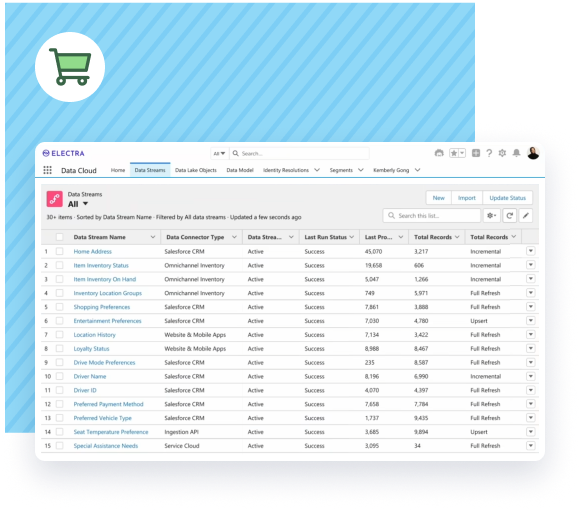Open the App Launcher grid icon
Image resolution: width=580 pixels, height=510 pixels.
[x=47, y=170]
